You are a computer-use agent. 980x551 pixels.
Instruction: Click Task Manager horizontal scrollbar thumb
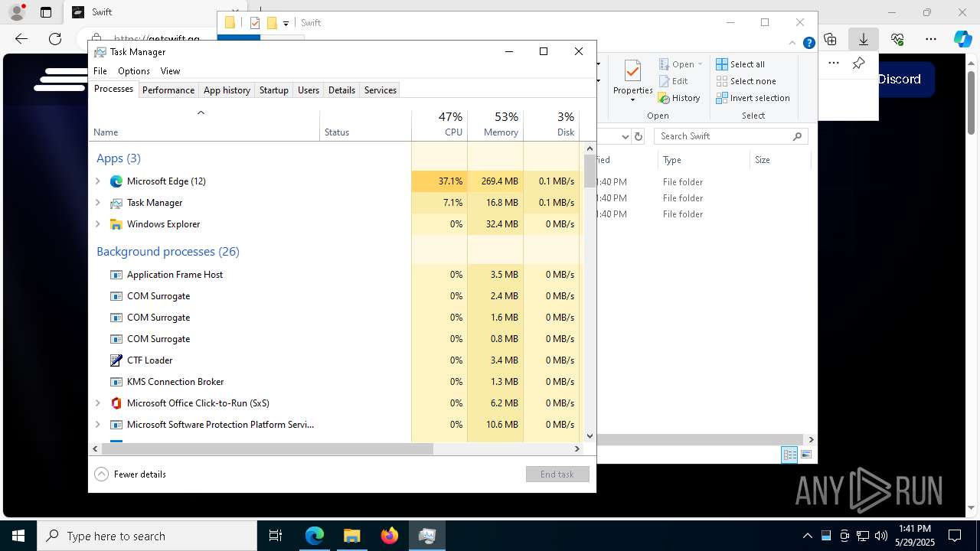point(267,449)
